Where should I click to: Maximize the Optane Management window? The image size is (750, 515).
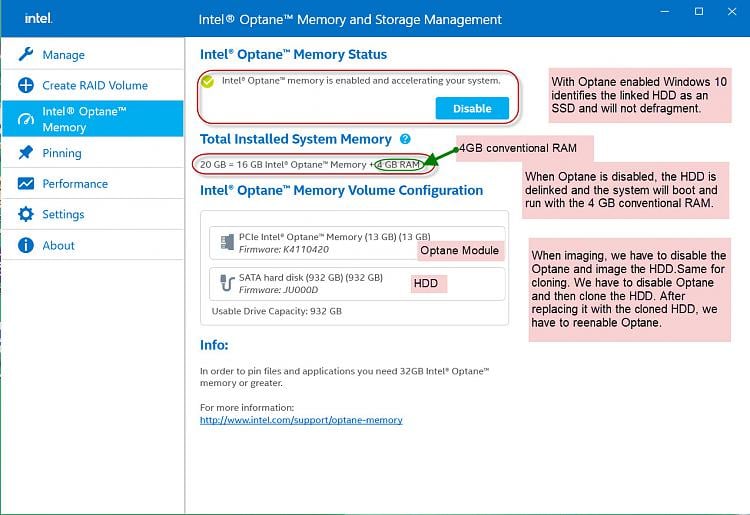tap(699, 11)
